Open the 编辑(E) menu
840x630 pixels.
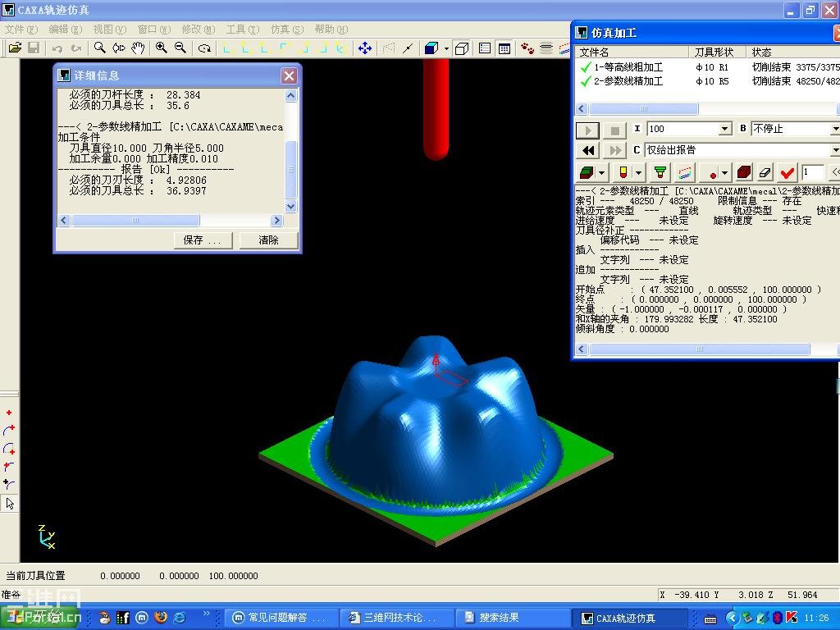pyautogui.click(x=66, y=29)
